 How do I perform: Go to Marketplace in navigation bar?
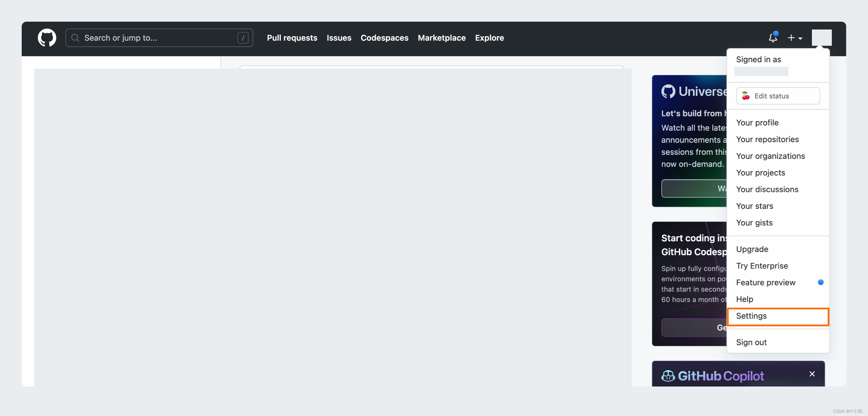442,38
